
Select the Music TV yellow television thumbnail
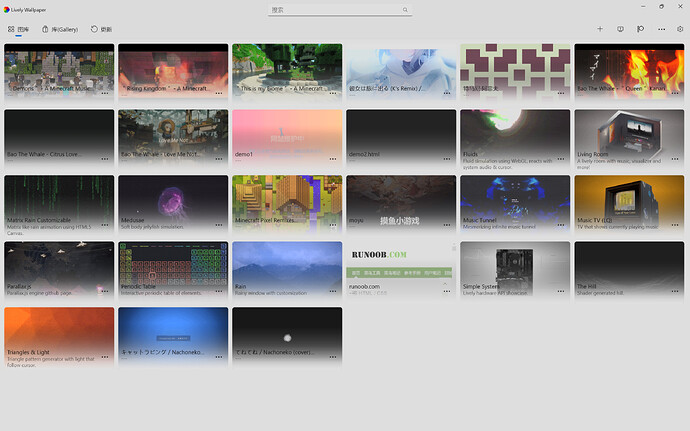(x=629, y=205)
